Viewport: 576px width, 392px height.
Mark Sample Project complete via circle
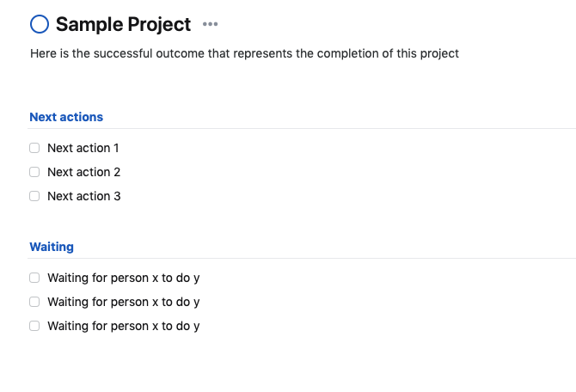(x=40, y=25)
